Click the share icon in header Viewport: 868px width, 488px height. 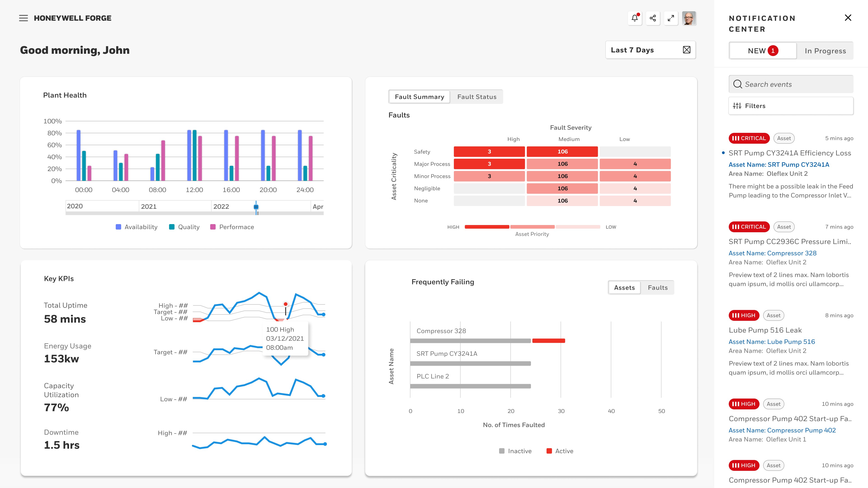[653, 18]
